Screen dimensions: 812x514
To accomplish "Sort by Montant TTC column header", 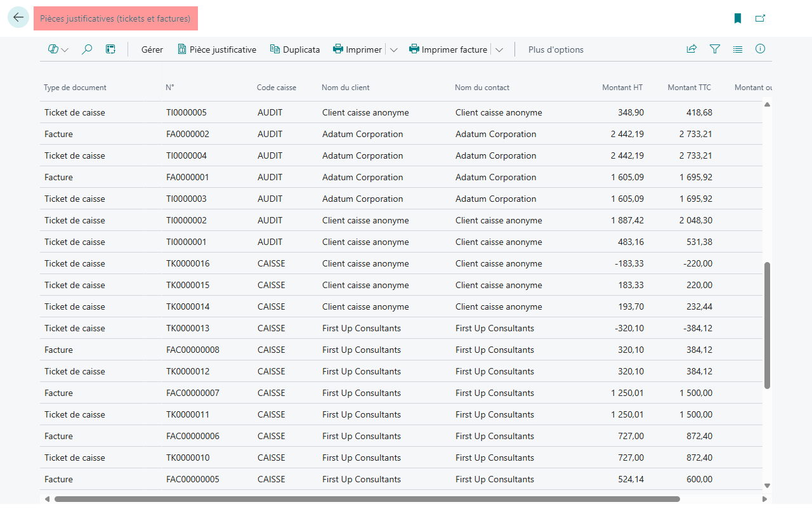I will tap(689, 88).
